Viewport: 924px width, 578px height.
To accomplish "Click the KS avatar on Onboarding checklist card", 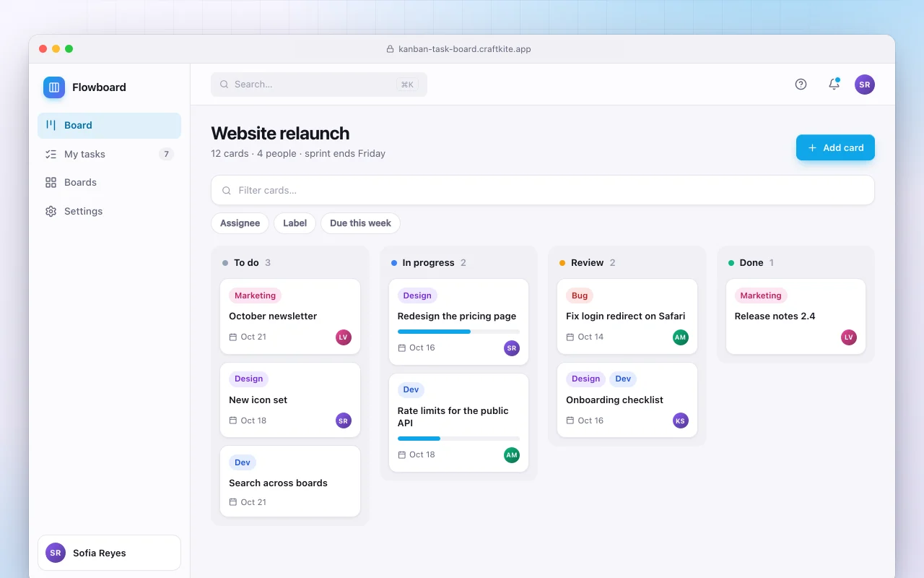I will pyautogui.click(x=681, y=420).
